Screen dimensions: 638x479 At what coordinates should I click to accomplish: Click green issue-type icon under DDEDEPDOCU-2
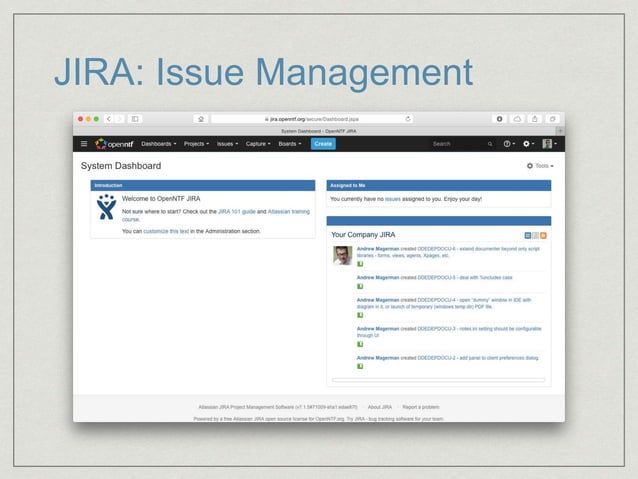(x=360, y=367)
